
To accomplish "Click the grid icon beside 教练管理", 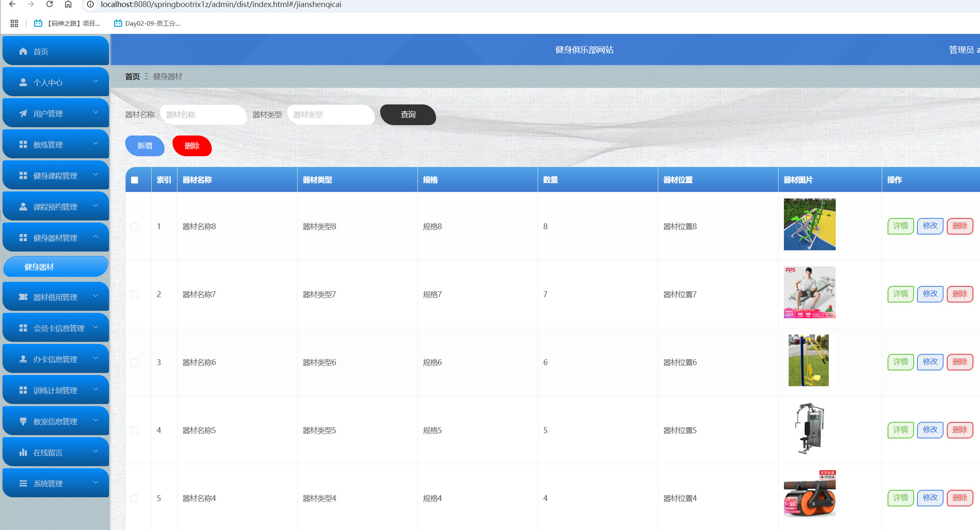I will (x=23, y=145).
